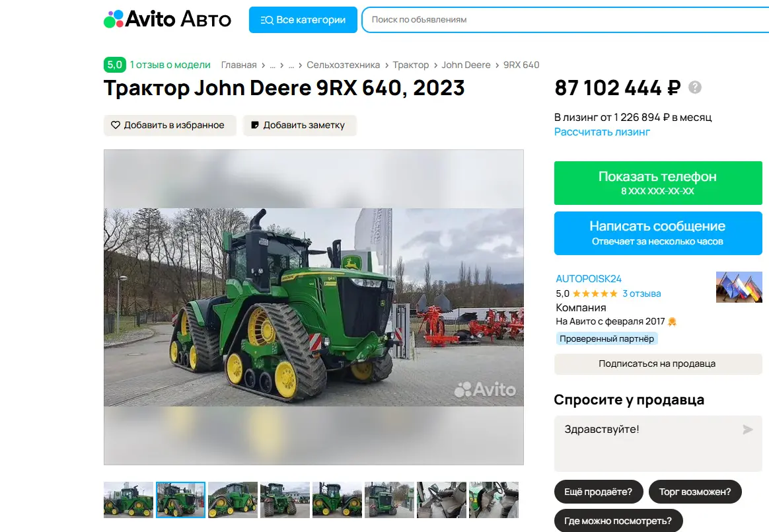
Task: Click the text На Авито с февраля 2017
Action: [610, 321]
